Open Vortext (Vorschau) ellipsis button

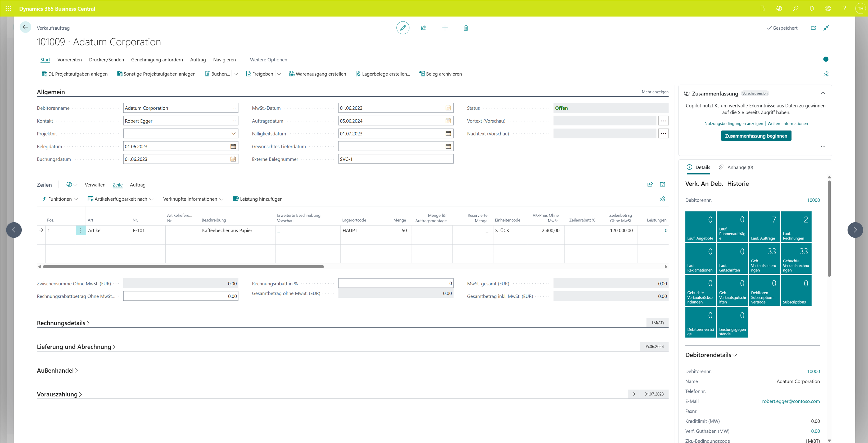pos(663,121)
